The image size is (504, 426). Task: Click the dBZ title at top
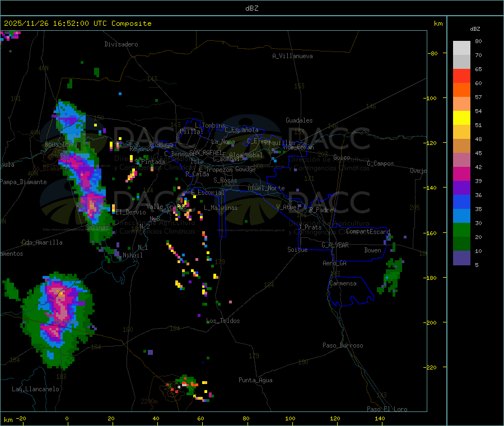(251, 8)
